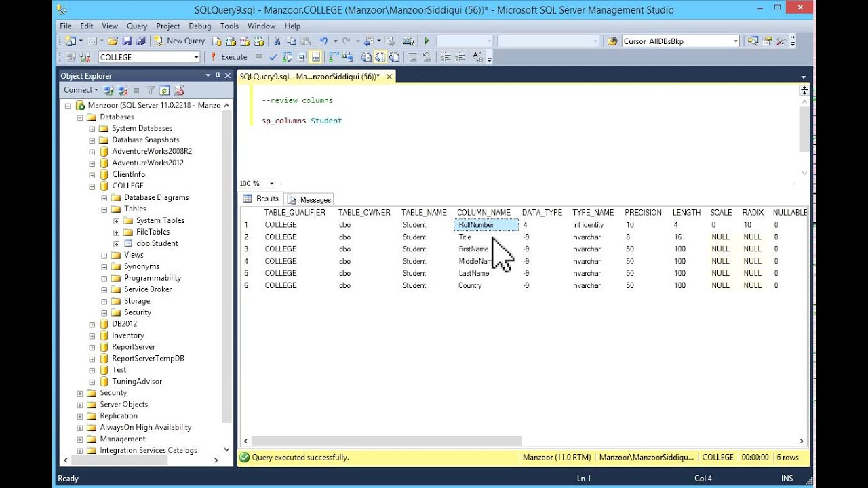
Task: Open the Query menu
Action: coord(137,26)
